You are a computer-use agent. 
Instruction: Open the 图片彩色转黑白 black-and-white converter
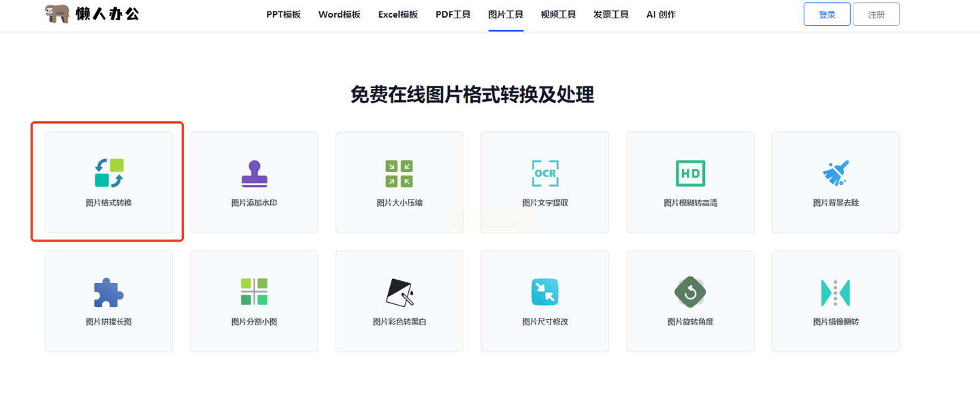pyautogui.click(x=399, y=293)
